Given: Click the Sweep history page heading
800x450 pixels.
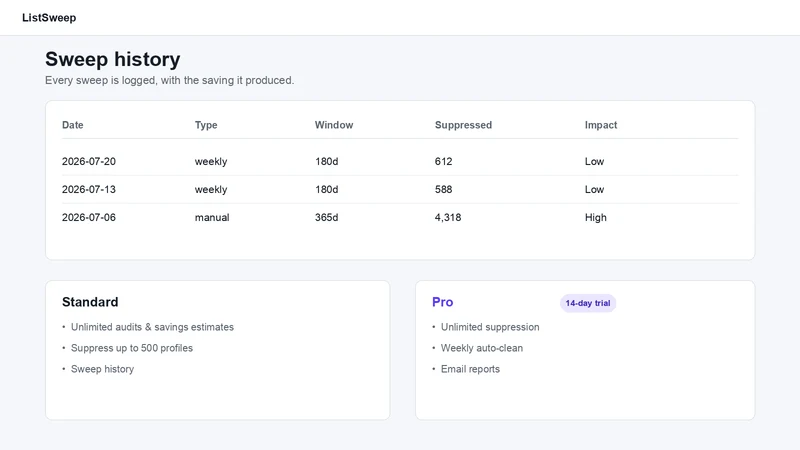Looking at the screenshot, I should (113, 59).
